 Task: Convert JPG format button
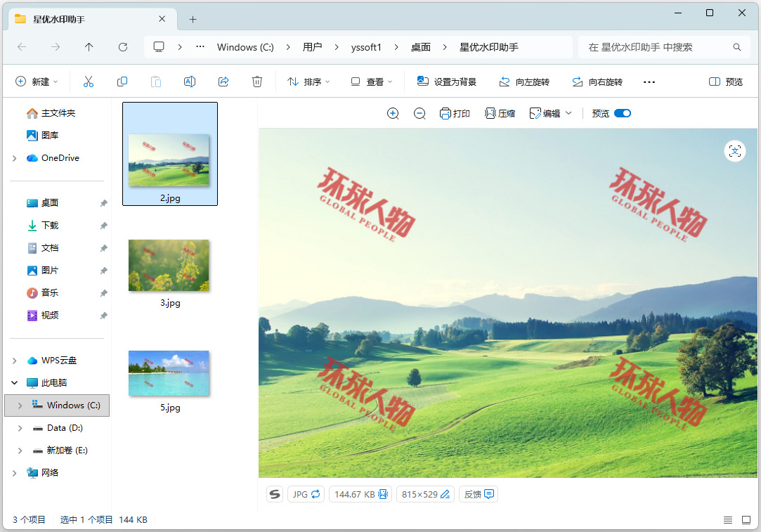point(306,494)
